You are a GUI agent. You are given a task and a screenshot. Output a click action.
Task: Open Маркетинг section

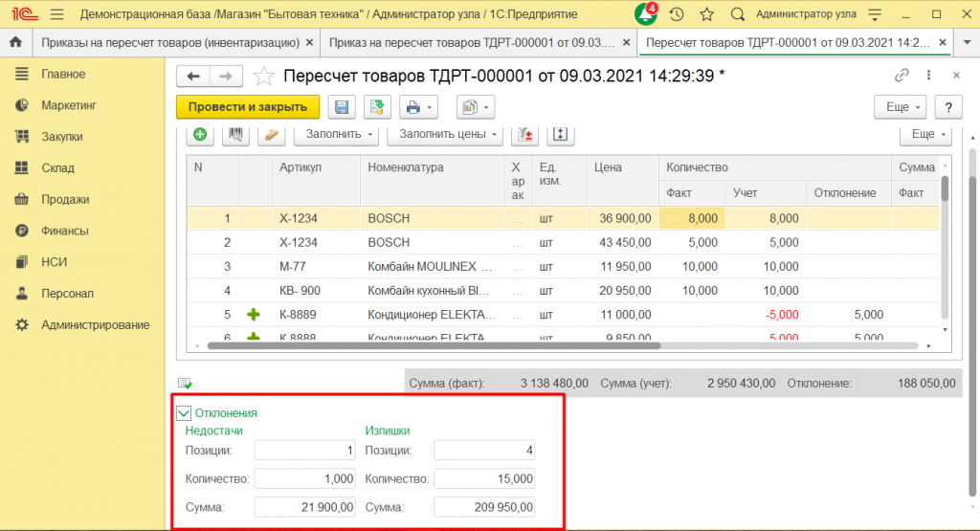point(69,105)
